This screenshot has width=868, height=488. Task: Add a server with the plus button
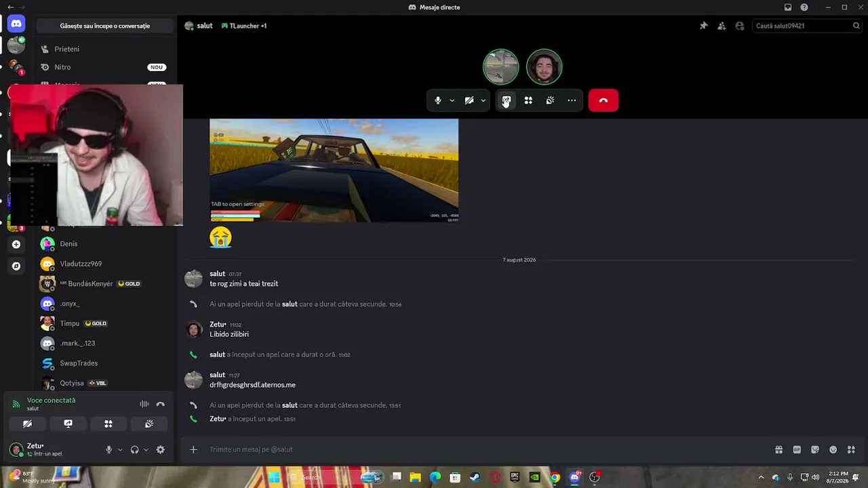click(x=16, y=244)
